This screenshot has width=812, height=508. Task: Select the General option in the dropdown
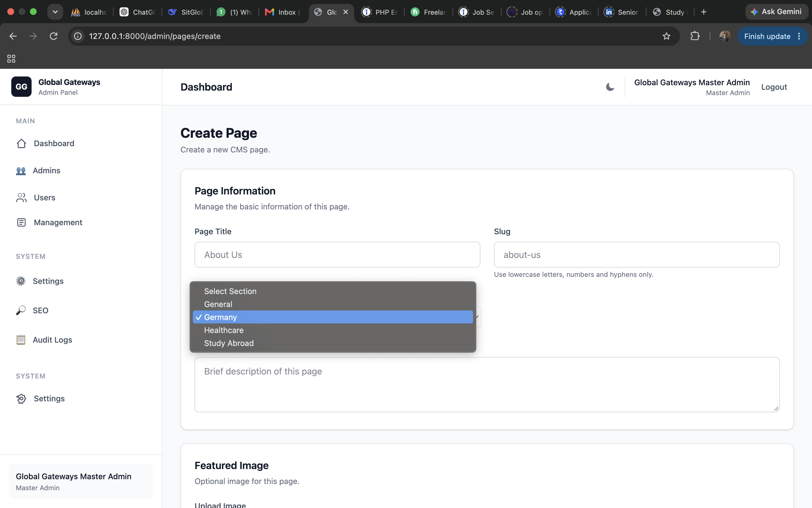(x=333, y=304)
